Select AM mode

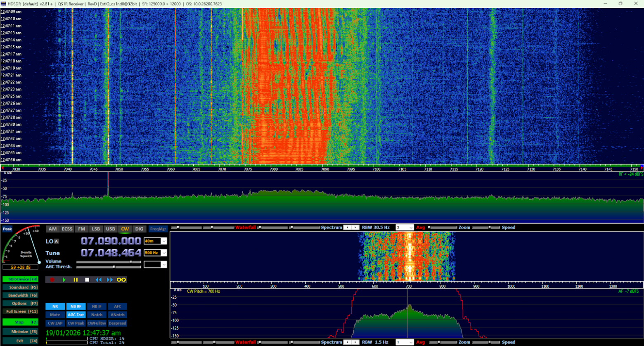tap(53, 229)
